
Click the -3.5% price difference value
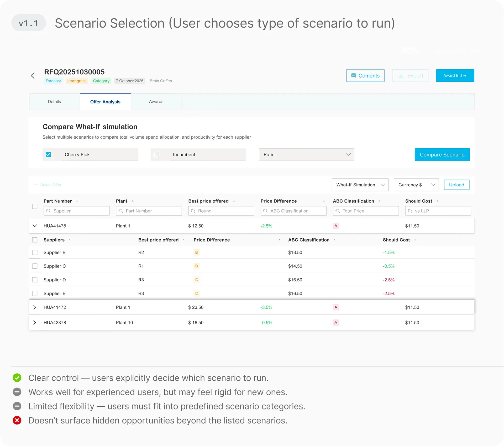click(266, 307)
